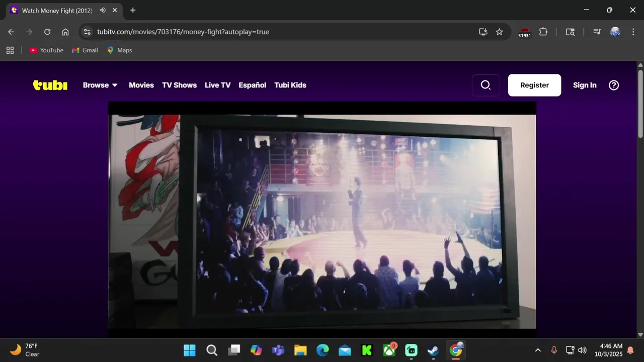The height and width of the screenshot is (362, 644).
Task: Launch Microsoft Edge from taskbar
Action: tap(323, 350)
